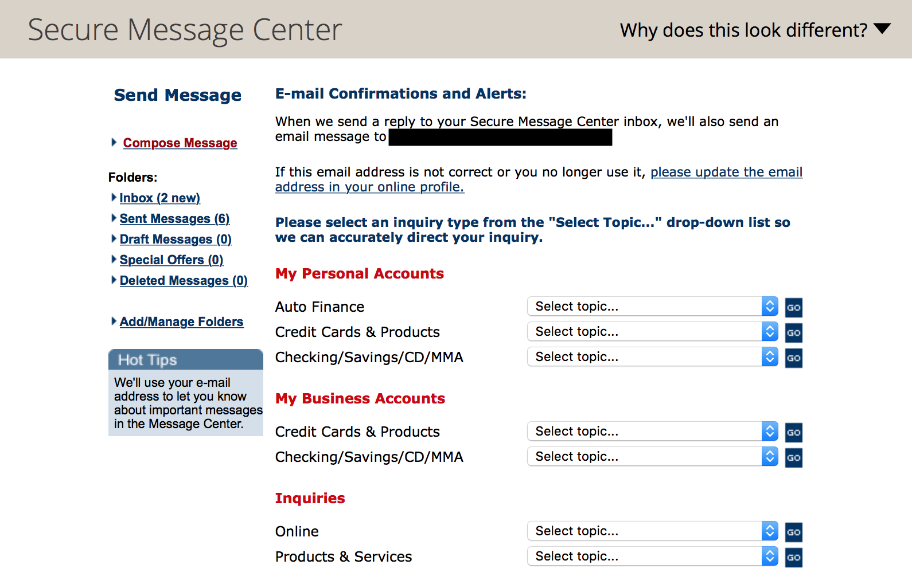
Task: Click Add/Manage Folders link
Action: (x=181, y=322)
